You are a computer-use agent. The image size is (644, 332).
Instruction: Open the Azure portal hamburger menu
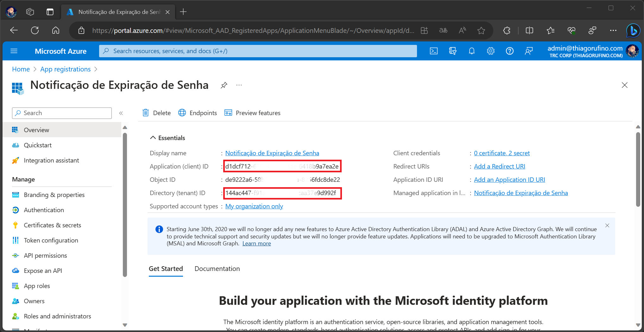point(14,51)
